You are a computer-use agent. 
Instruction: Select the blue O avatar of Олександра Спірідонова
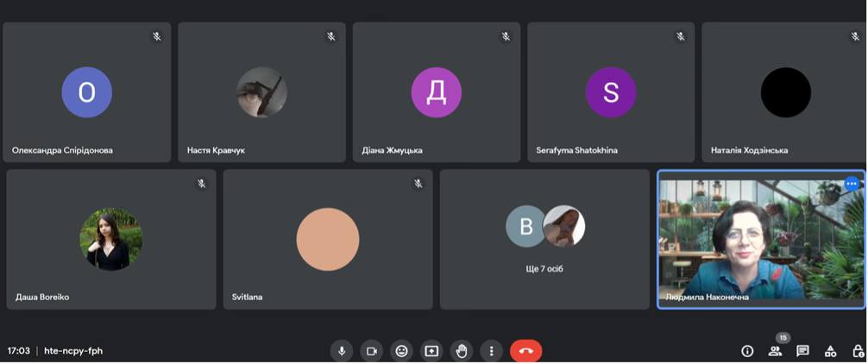click(x=87, y=92)
